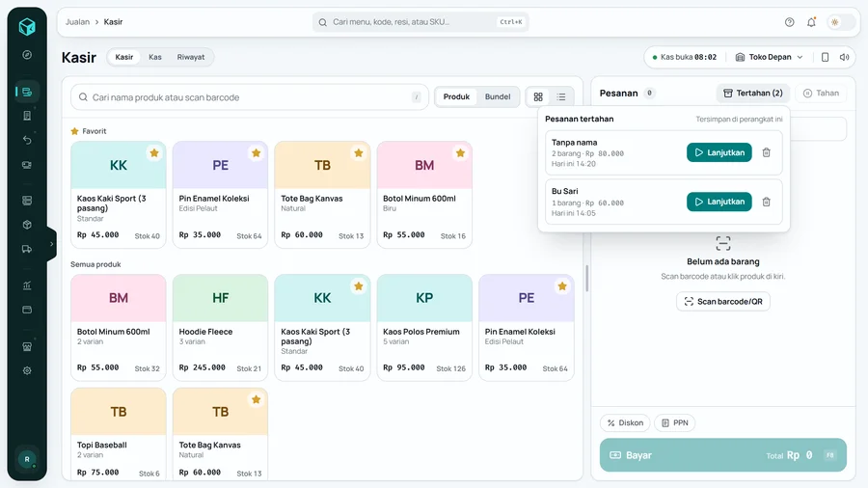This screenshot has width=868, height=488.
Task: Click the mobile device icon near Toko Depan
Action: pyautogui.click(x=825, y=57)
